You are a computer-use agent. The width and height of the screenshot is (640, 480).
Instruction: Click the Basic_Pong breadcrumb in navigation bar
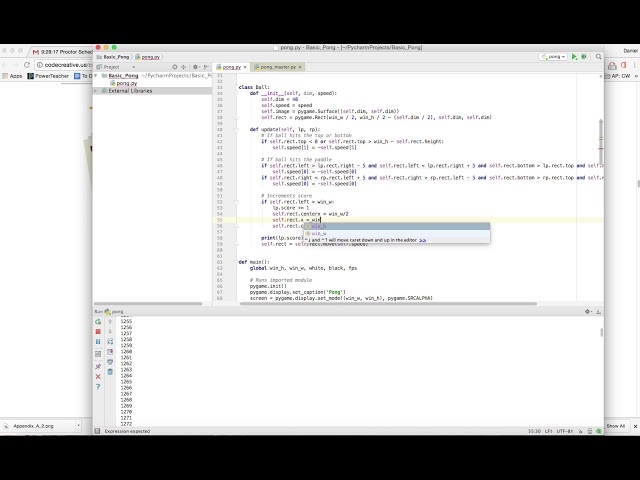tap(113, 57)
